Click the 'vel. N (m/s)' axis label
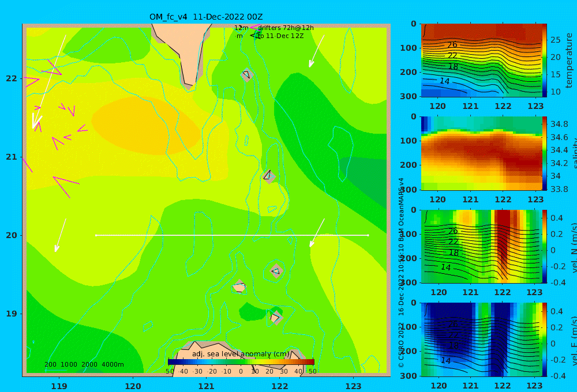The image size is (577, 392). click(574, 248)
